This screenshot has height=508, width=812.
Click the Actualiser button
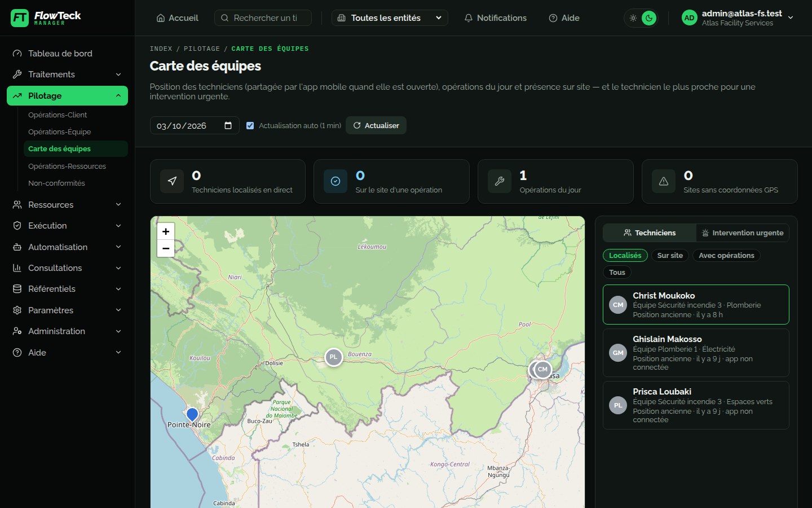pyautogui.click(x=376, y=125)
